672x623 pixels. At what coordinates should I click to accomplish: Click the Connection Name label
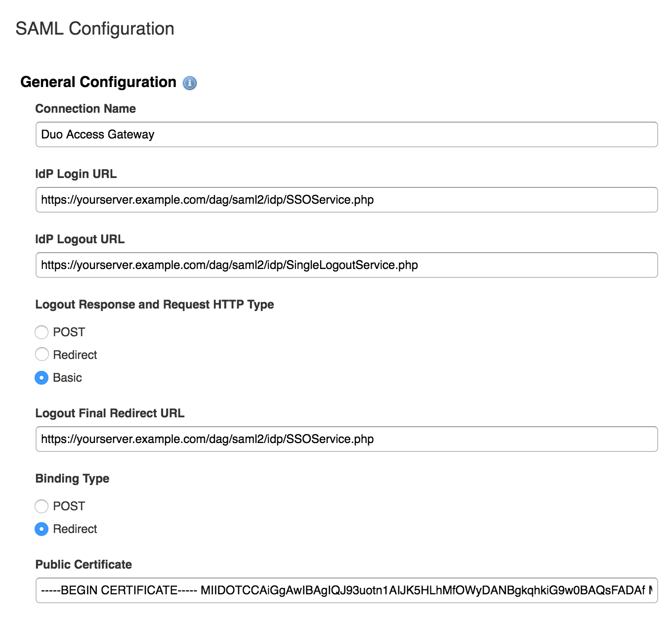point(85,108)
